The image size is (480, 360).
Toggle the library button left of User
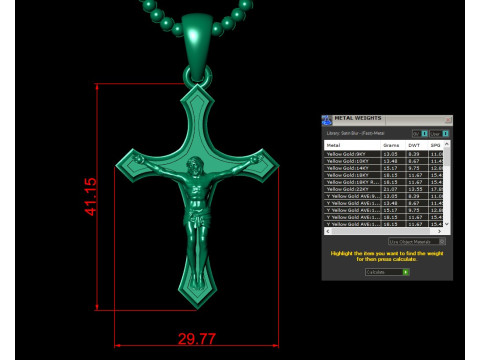pyautogui.click(x=420, y=134)
